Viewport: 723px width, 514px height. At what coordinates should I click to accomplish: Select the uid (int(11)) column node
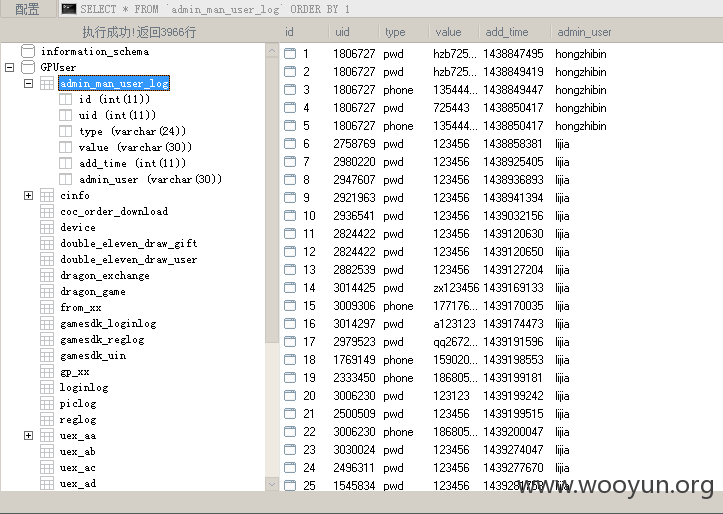tap(117, 115)
